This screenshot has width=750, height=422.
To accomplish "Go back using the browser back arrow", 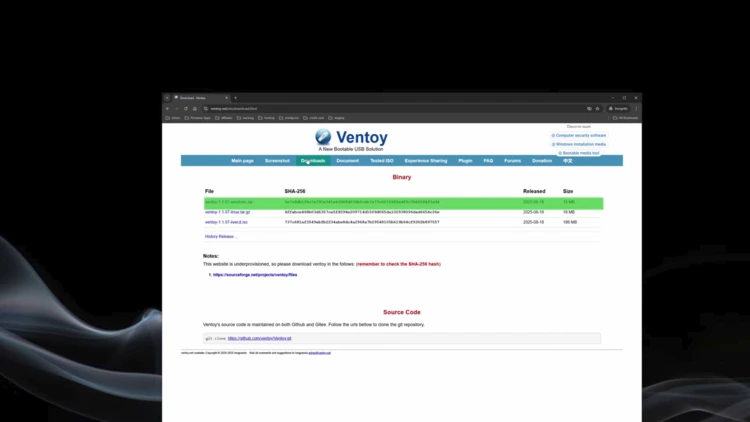I will (167, 109).
